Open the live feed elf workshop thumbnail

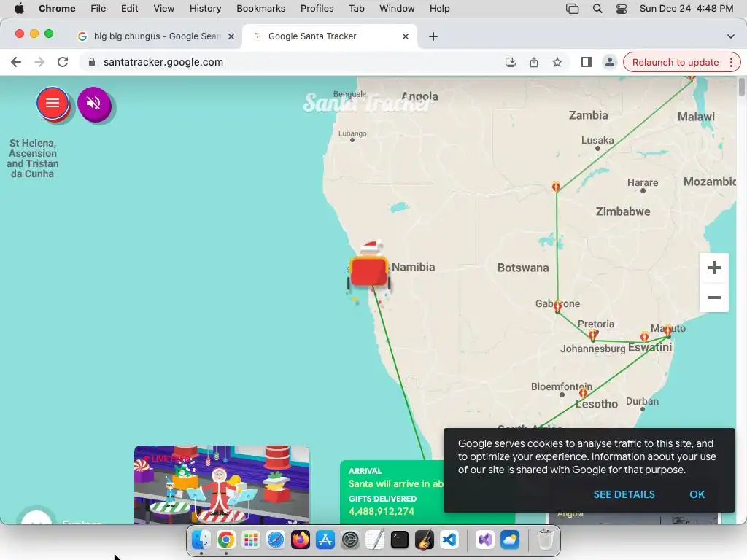(222, 485)
